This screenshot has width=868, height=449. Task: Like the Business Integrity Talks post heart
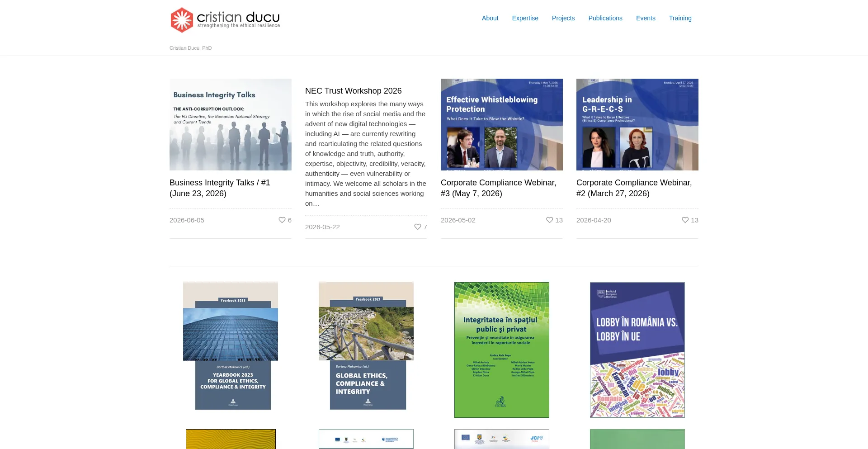point(282,220)
